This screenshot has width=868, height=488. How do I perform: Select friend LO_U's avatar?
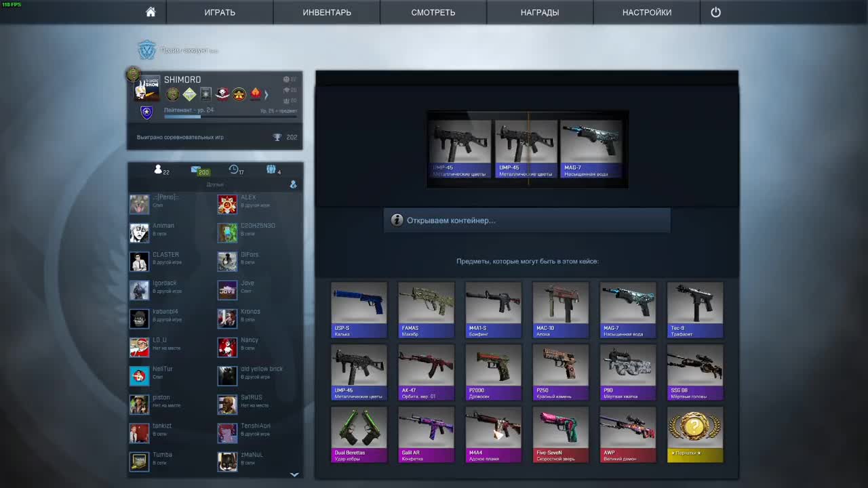click(139, 347)
